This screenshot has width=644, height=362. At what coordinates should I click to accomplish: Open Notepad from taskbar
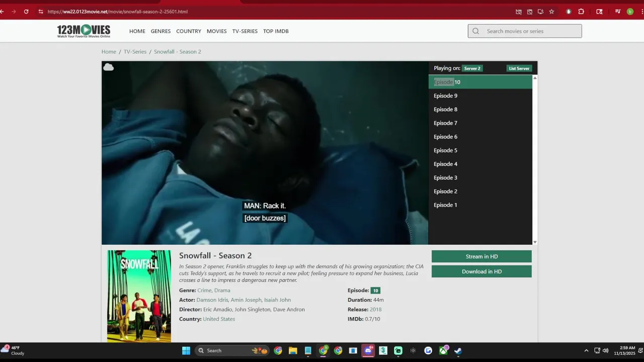click(308, 350)
